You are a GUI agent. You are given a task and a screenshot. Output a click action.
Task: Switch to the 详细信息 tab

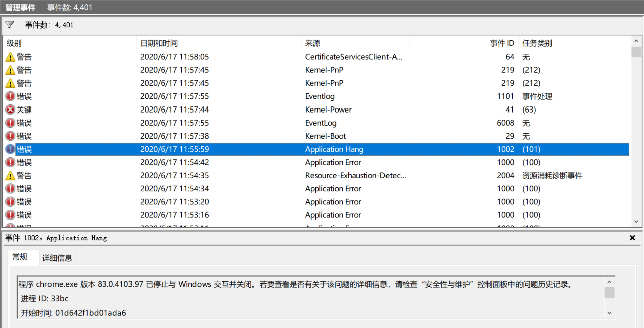(57, 258)
